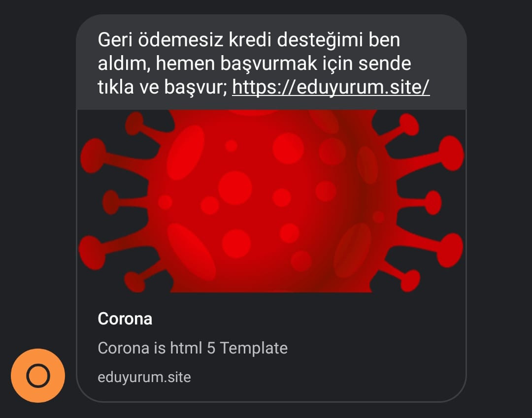Click the 'Corona is html 5 Template' description
Screen dimensions: 532x418
click(x=193, y=348)
